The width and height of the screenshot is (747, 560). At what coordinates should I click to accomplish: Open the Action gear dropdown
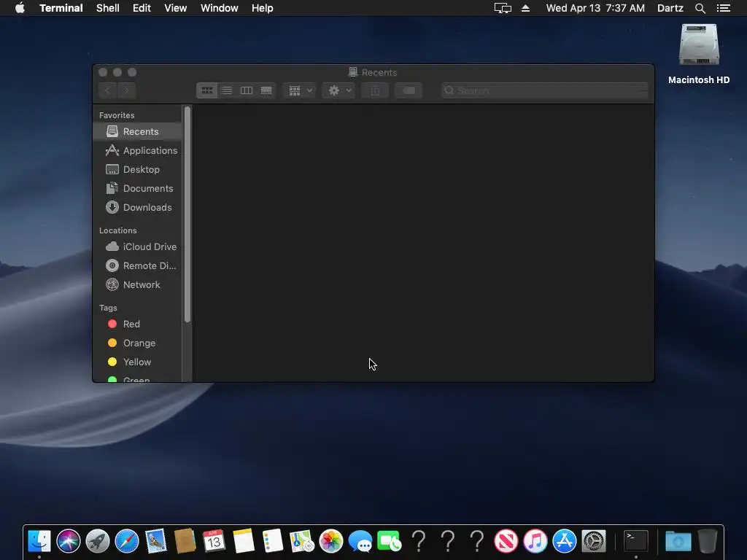click(339, 90)
